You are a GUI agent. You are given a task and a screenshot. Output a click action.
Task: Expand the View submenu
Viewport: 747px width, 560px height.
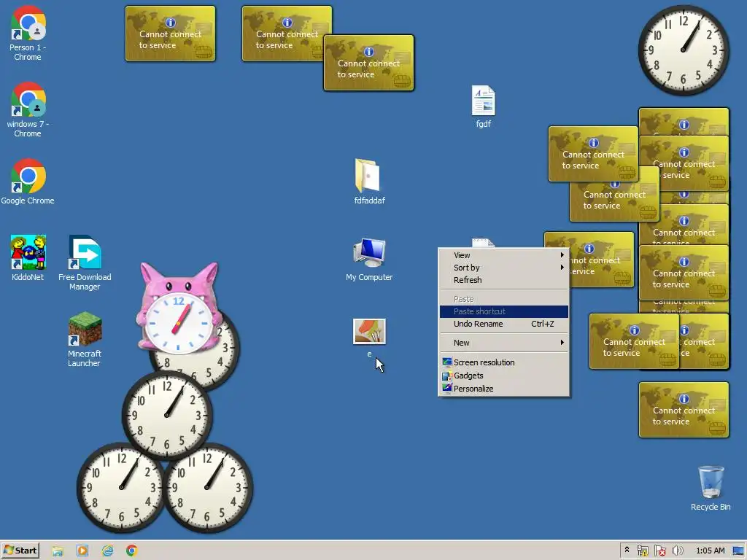[x=504, y=255]
